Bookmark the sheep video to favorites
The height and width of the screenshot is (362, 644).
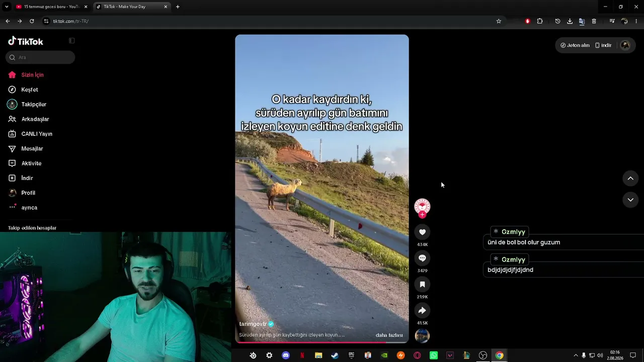point(422,284)
